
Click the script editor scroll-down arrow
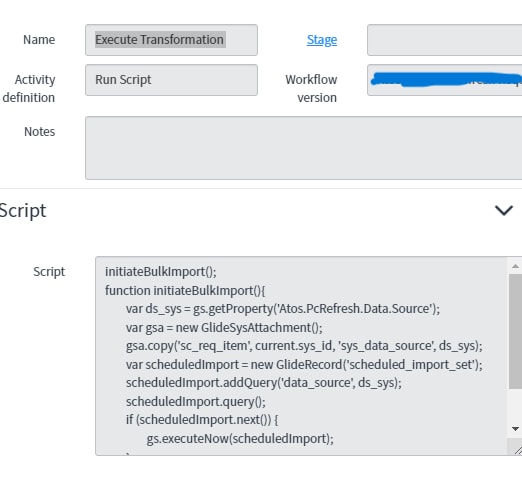point(515,429)
